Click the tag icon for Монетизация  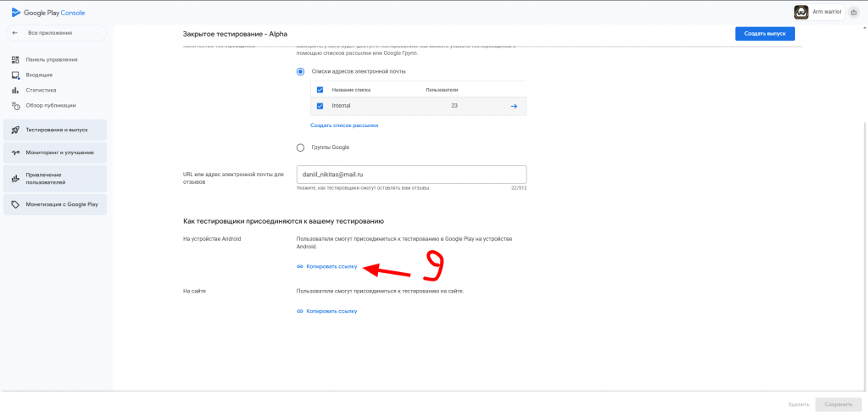click(15, 204)
